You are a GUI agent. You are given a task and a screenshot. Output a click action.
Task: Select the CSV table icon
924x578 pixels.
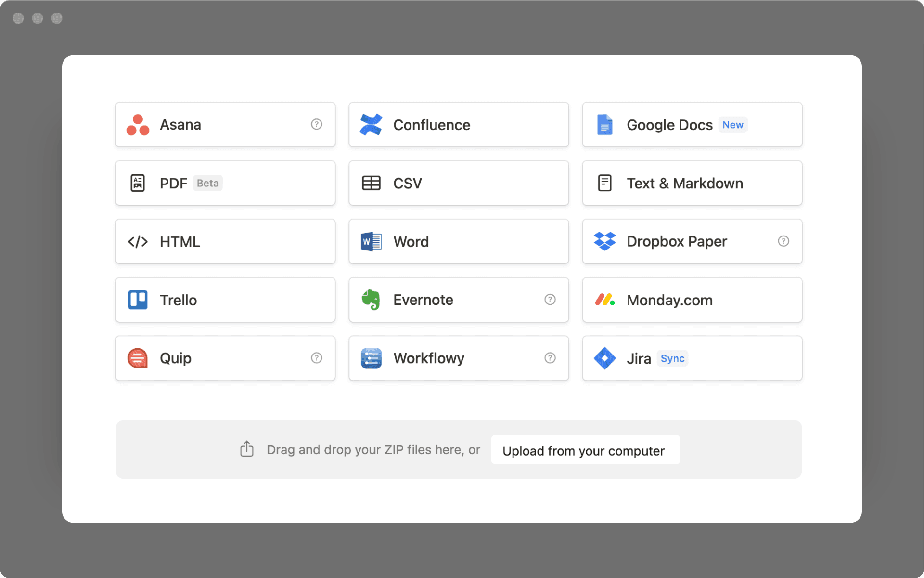pyautogui.click(x=371, y=183)
